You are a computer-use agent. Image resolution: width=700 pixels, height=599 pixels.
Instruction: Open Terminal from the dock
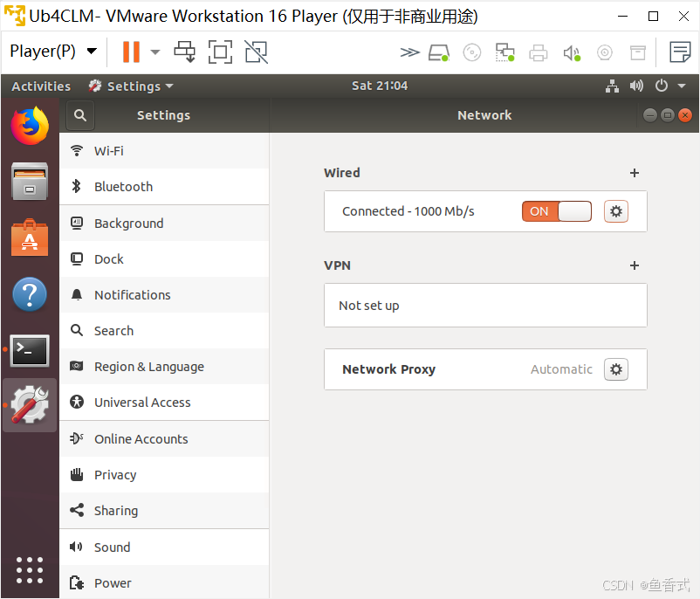30,351
